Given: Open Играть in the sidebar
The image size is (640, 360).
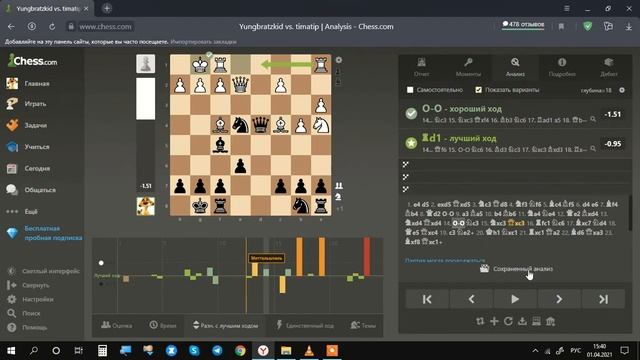Looking at the screenshot, I should (x=27, y=104).
